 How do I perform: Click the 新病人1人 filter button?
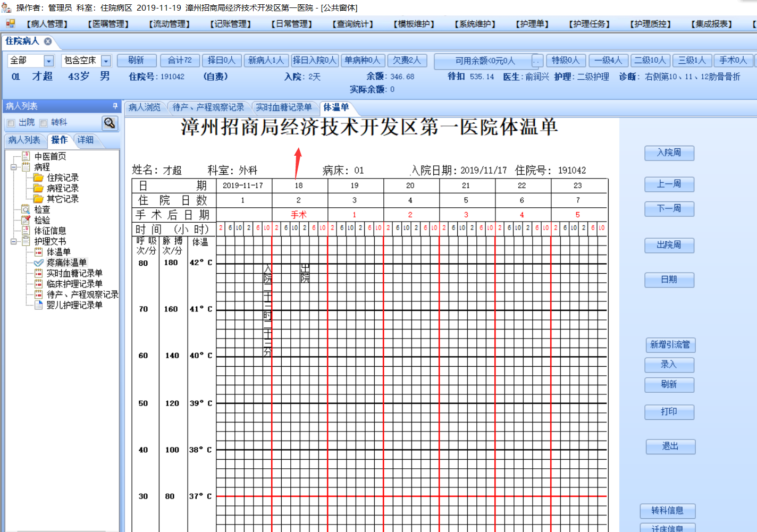(x=266, y=61)
